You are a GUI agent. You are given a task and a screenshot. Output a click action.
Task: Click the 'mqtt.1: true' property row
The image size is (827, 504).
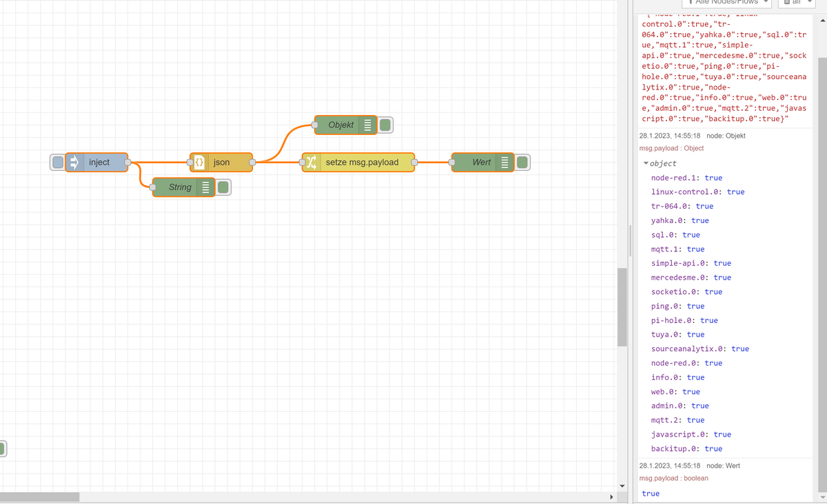678,249
